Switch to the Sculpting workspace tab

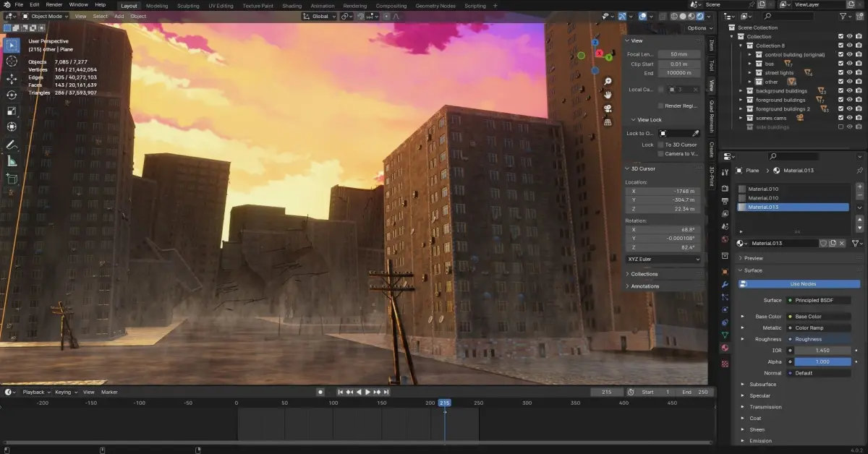point(188,6)
